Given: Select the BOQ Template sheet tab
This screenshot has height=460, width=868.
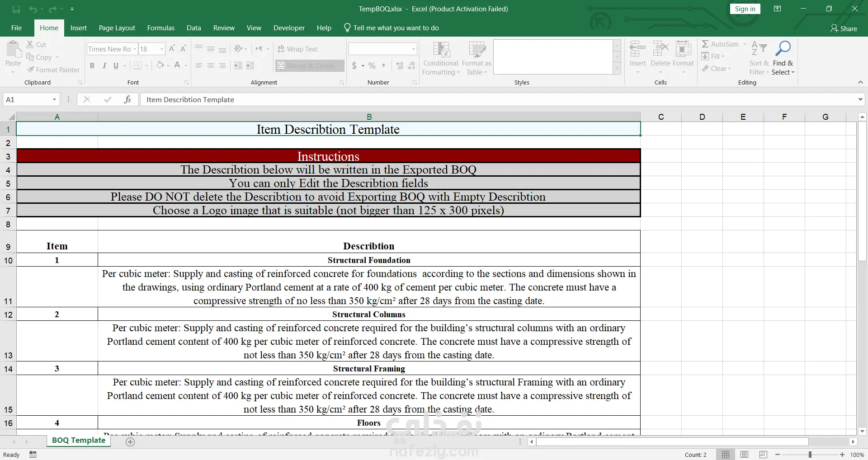Looking at the screenshot, I should [79, 441].
